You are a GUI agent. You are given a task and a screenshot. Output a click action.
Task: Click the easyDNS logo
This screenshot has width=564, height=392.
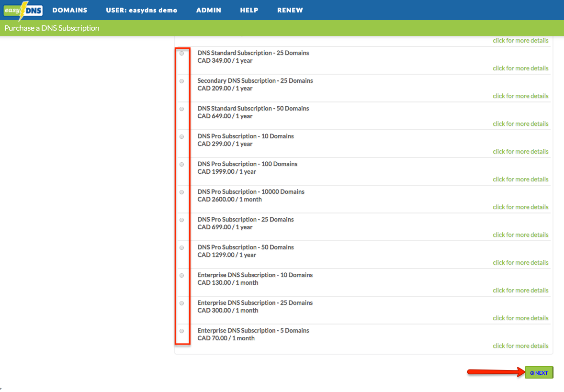(23, 10)
